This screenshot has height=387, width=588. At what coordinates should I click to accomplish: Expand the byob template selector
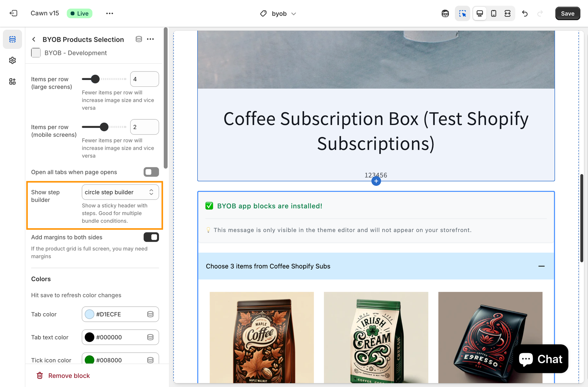pos(279,14)
